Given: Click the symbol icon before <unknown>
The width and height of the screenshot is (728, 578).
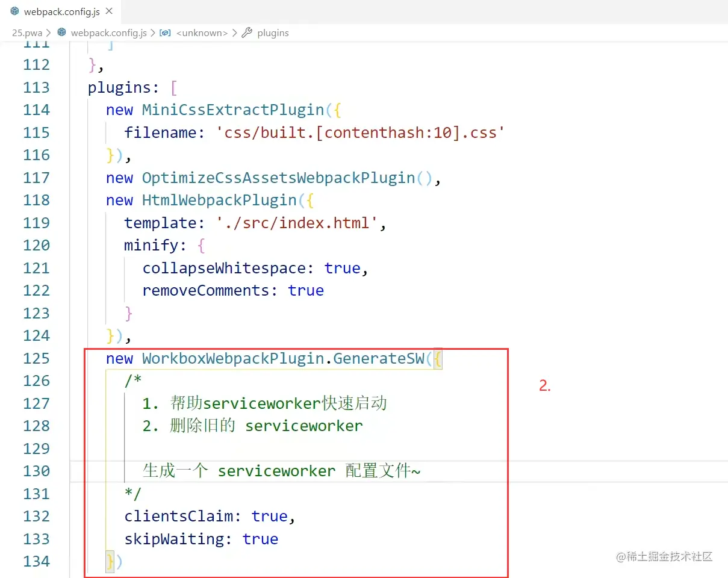Looking at the screenshot, I should pos(165,33).
